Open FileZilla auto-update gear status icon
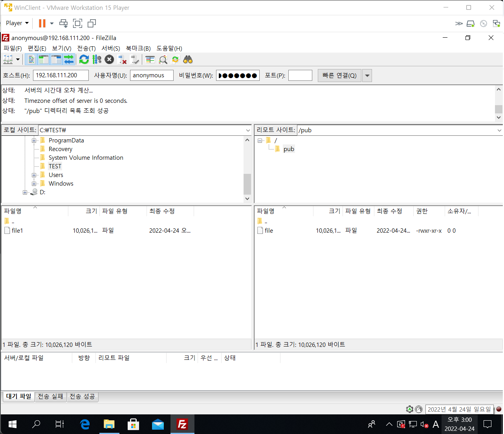 point(410,409)
